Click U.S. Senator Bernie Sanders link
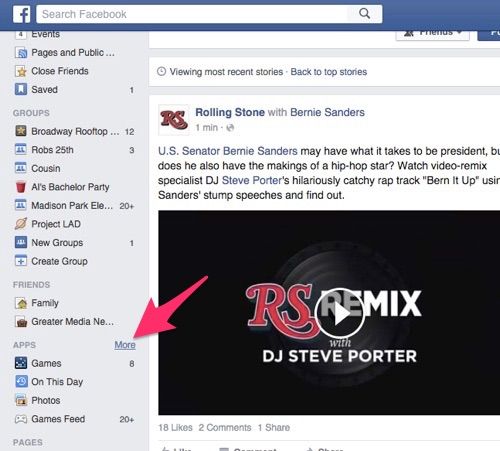Image resolution: width=500 pixels, height=451 pixels. click(228, 151)
